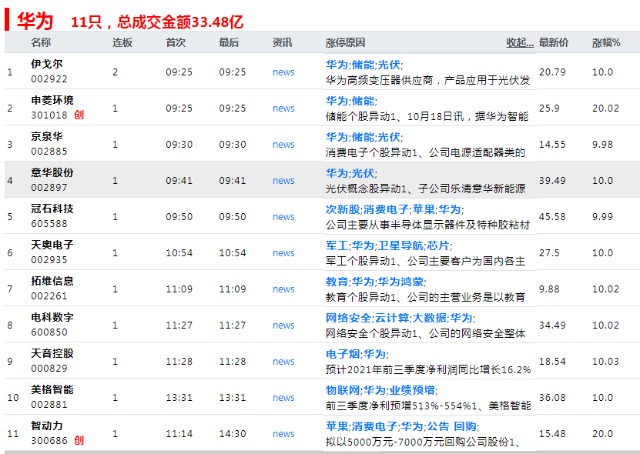Click the 物联网 tag in 美格智能 row
Image resolution: width=640 pixels, height=454 pixels.
[342, 390]
